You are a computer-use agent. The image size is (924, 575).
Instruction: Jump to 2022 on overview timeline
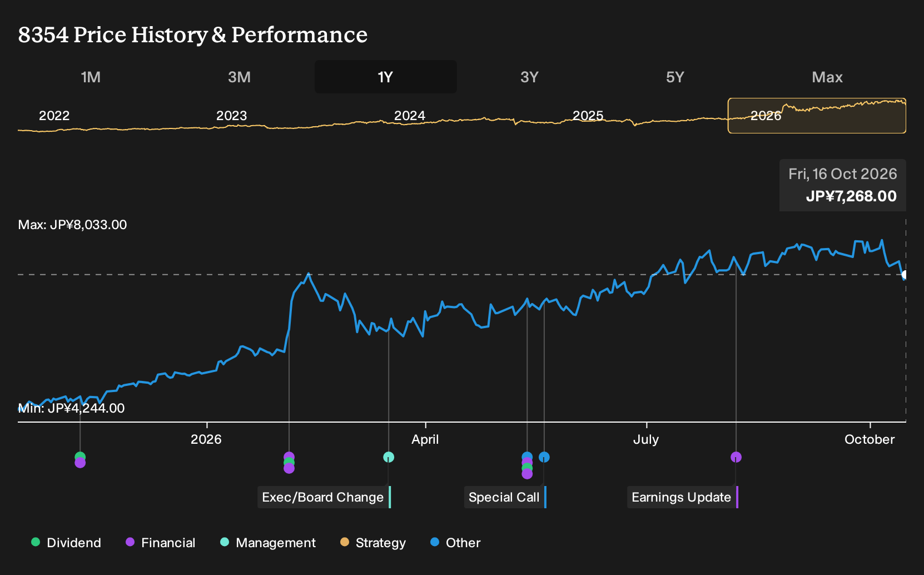pos(54,116)
